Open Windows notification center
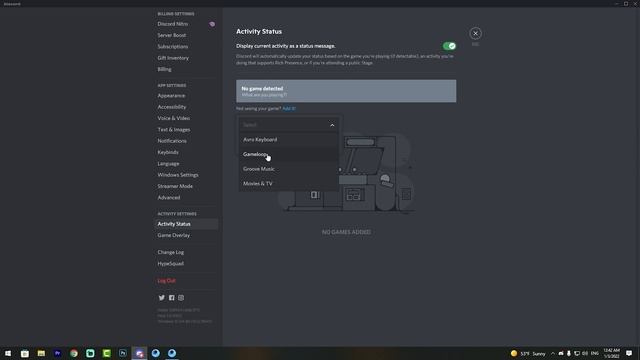The image size is (640, 360). (629, 353)
